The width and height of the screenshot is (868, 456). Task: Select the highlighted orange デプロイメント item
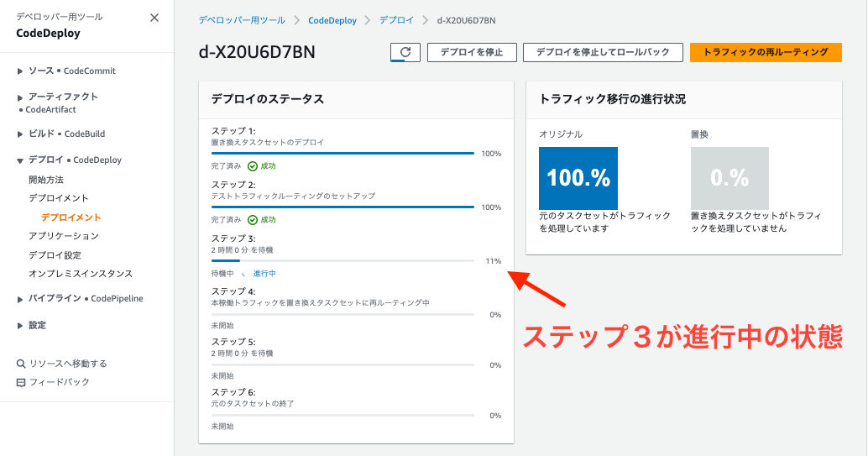pos(71,218)
